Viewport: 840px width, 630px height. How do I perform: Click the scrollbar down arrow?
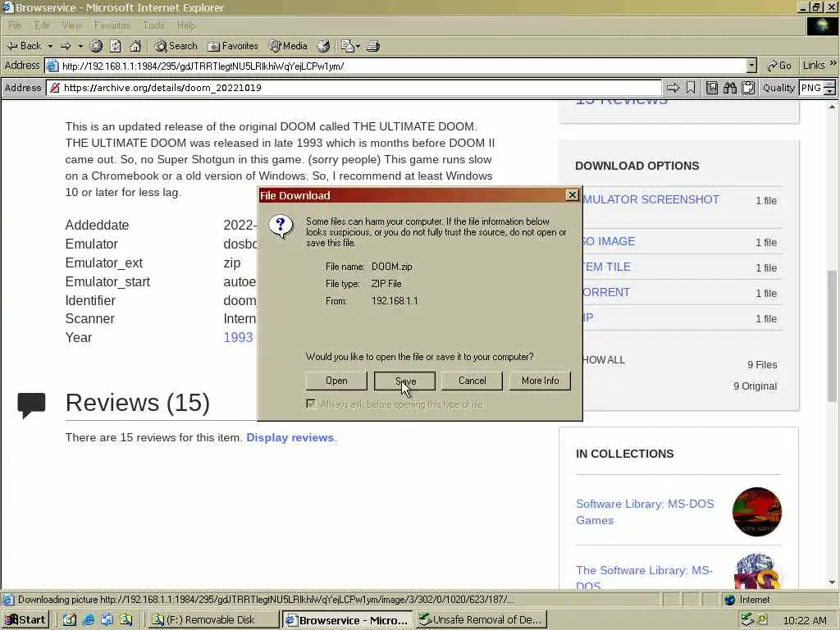click(832, 582)
